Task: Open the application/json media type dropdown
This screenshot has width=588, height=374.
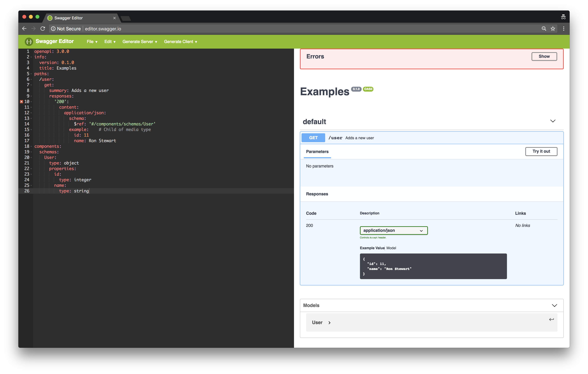Action: [x=394, y=230]
